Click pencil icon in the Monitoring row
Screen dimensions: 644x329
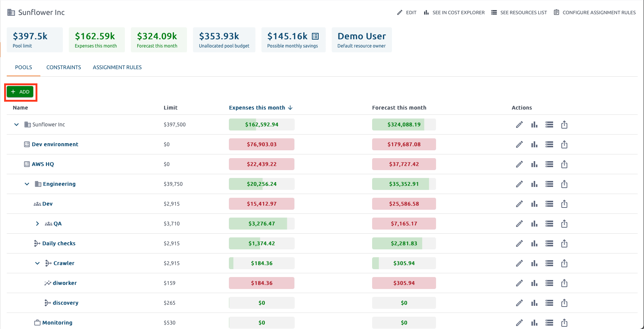pos(519,323)
